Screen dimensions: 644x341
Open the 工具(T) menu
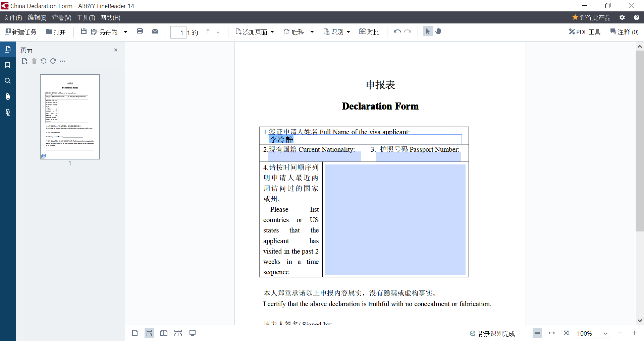(x=86, y=18)
